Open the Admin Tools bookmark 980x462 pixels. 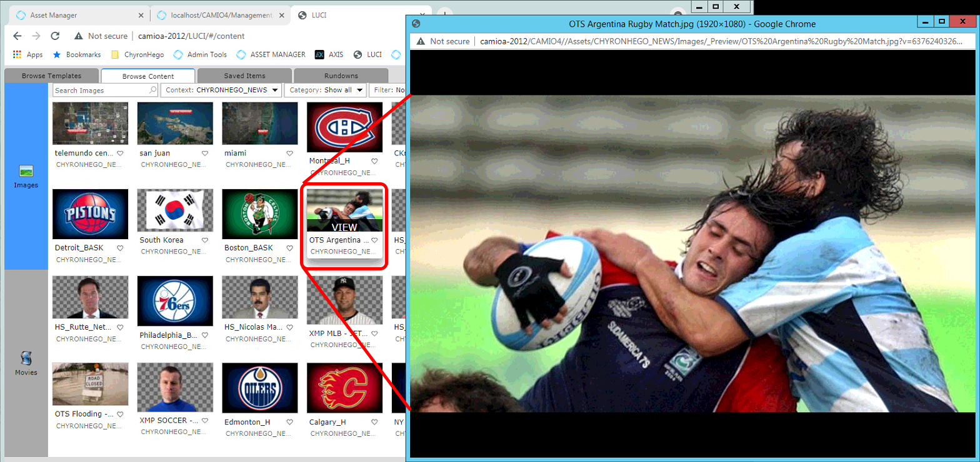click(x=201, y=54)
